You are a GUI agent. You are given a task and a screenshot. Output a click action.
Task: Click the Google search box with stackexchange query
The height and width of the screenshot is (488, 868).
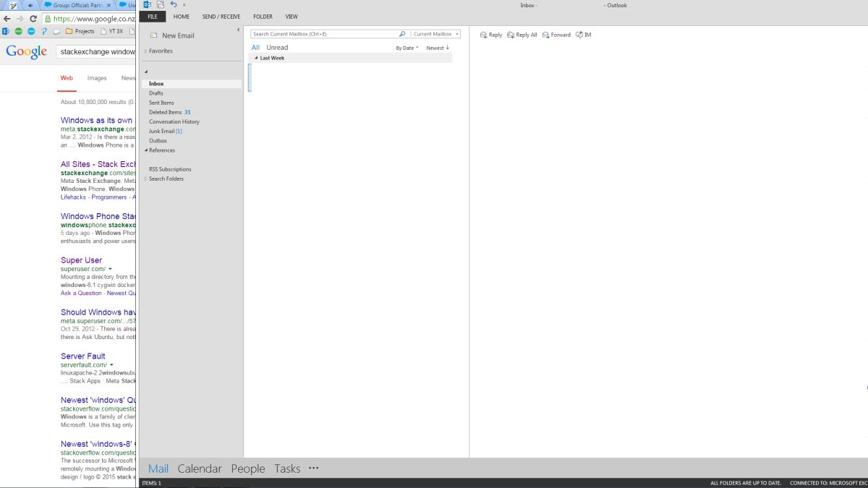tap(96, 51)
